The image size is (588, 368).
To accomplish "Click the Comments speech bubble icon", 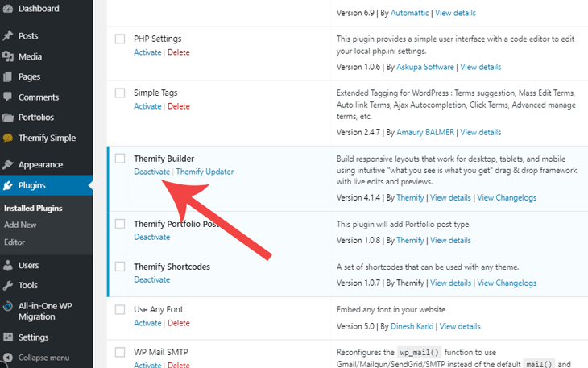I will [x=7, y=97].
